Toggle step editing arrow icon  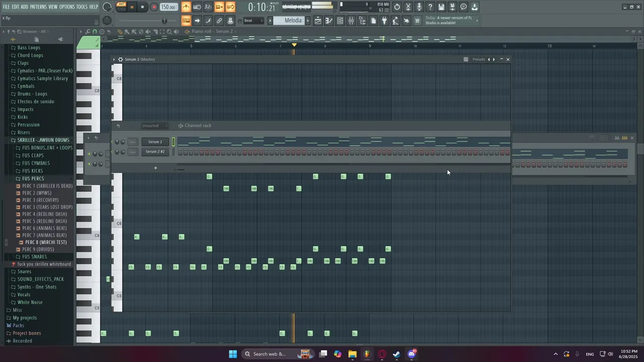click(197, 21)
